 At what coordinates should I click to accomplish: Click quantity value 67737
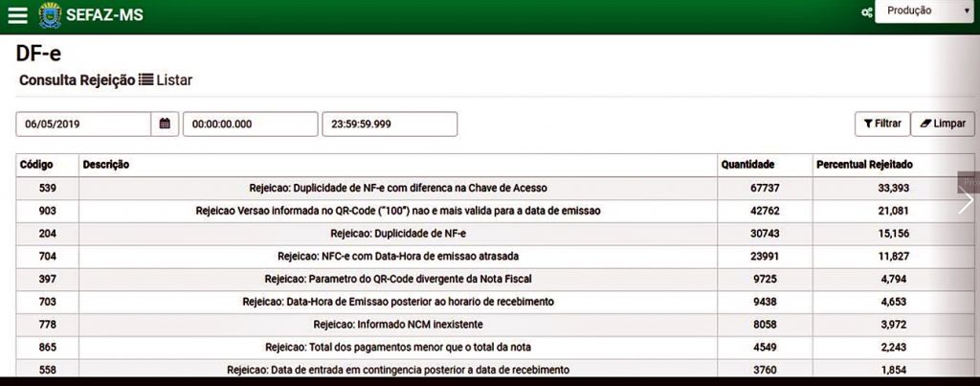click(x=765, y=188)
